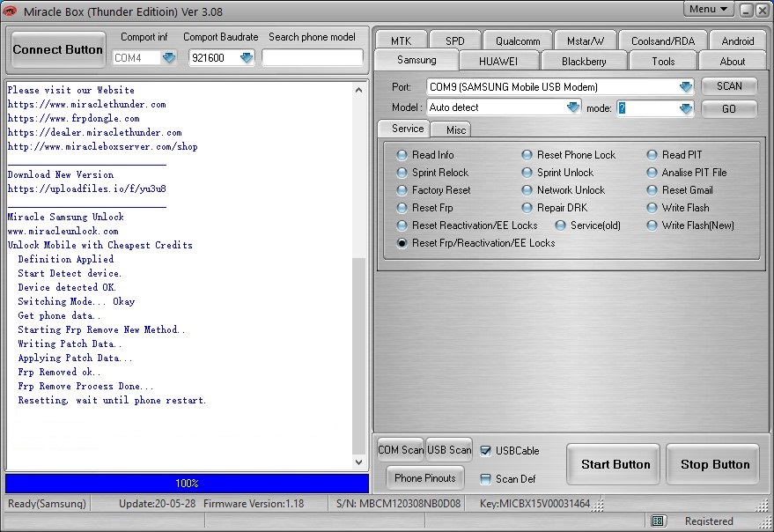Select Reset Reactivation/EE Locks option
The width and height of the screenshot is (774, 532).
click(x=402, y=225)
